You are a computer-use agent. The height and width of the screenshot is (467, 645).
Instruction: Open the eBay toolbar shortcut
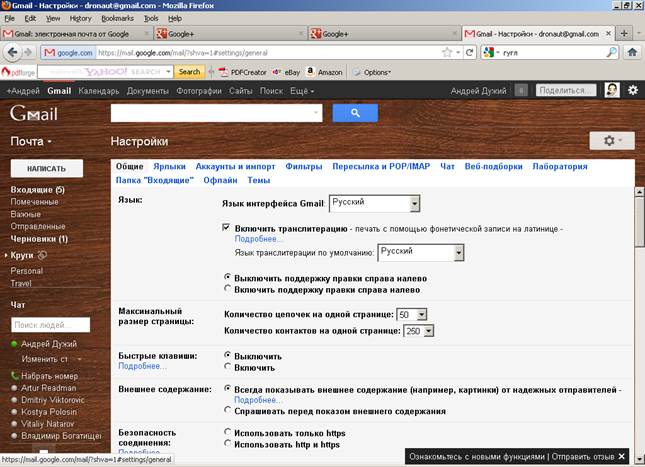coord(286,72)
